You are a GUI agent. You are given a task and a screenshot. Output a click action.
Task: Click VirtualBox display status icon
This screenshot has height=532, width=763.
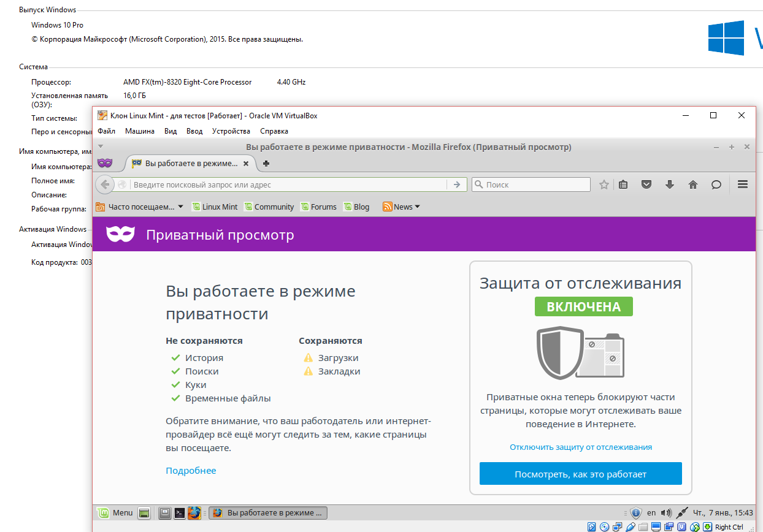pos(656,527)
